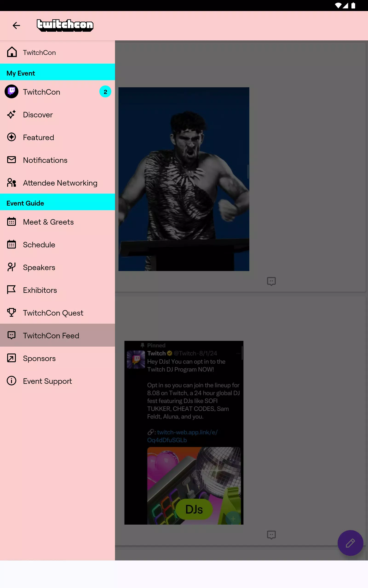The width and height of the screenshot is (368, 588).
Task: Open TwitchCon under My Event
Action: pos(57,92)
